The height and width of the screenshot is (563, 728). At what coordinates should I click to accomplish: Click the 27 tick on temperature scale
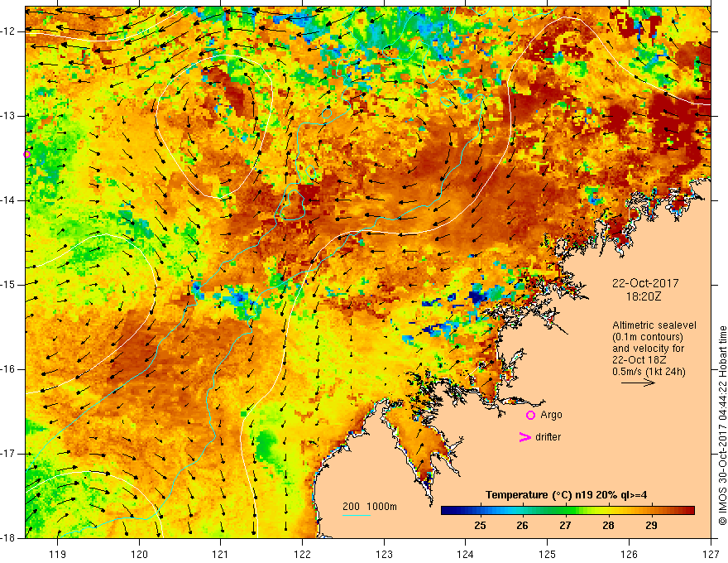565,526
